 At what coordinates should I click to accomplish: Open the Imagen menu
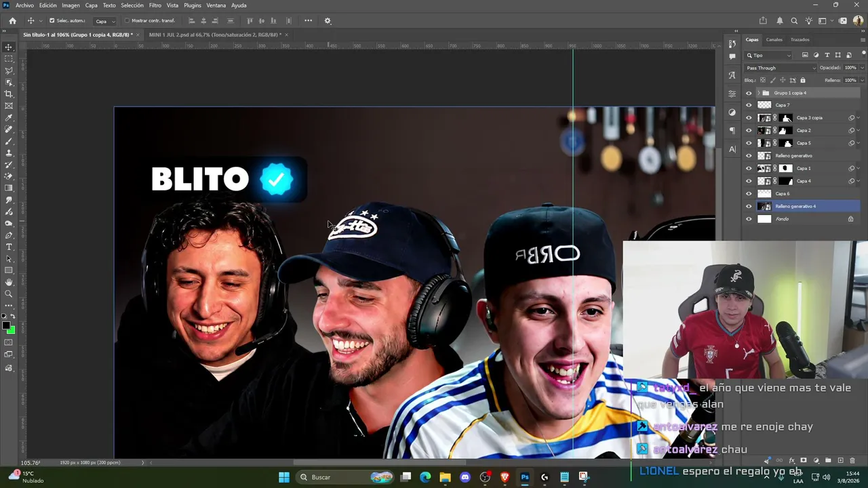[x=71, y=5]
